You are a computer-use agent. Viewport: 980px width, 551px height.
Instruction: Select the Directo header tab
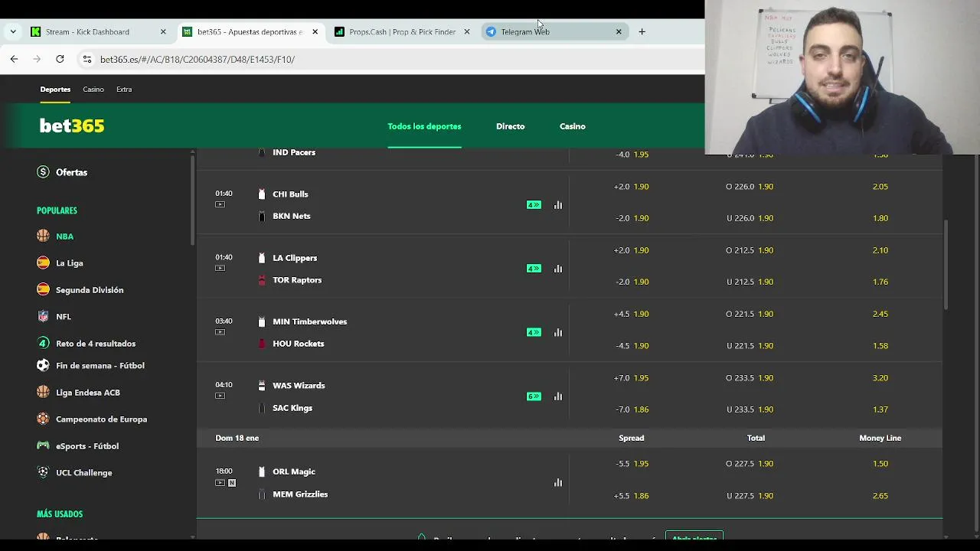(510, 126)
